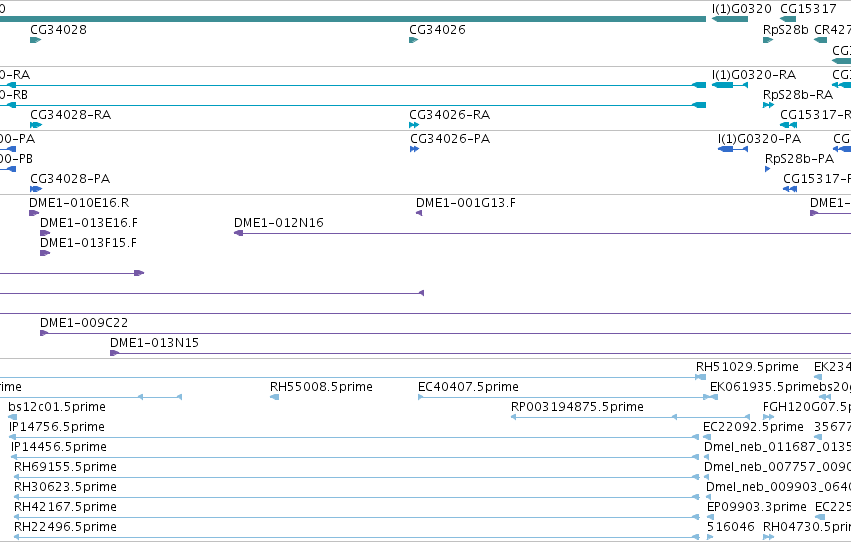Select the DME1-012N16 BAC label
This screenshot has width=851, height=542.
tap(279, 222)
